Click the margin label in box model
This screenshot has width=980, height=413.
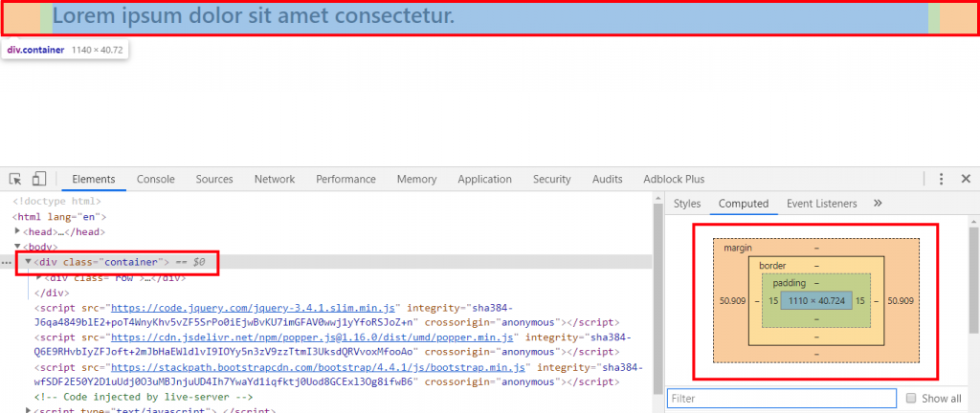(737, 249)
